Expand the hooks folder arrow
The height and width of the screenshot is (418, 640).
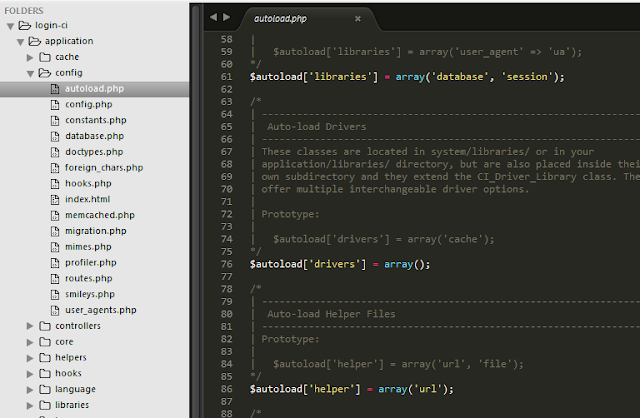30,374
